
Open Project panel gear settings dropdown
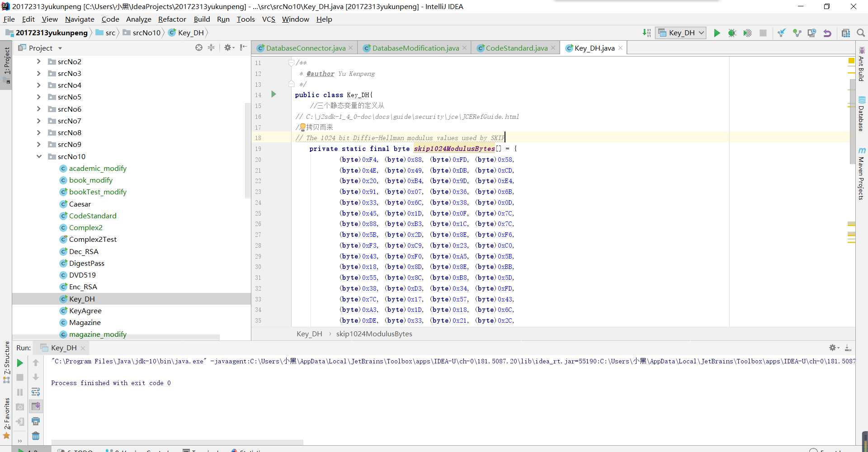229,47
